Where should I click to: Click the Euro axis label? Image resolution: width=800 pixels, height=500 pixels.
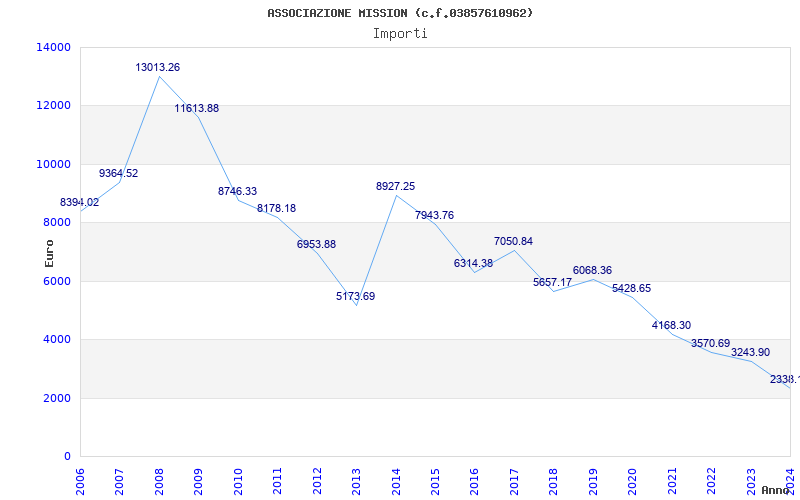(49, 254)
